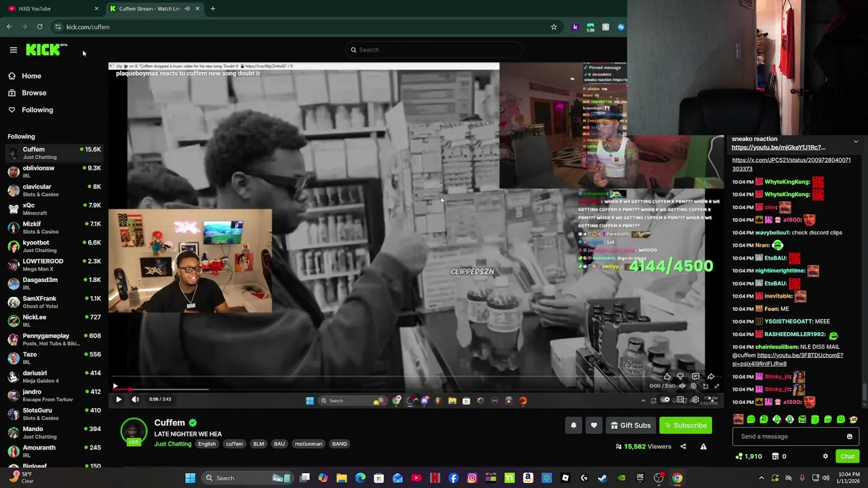Select the English tag
The height and width of the screenshot is (488, 868).
207,444
